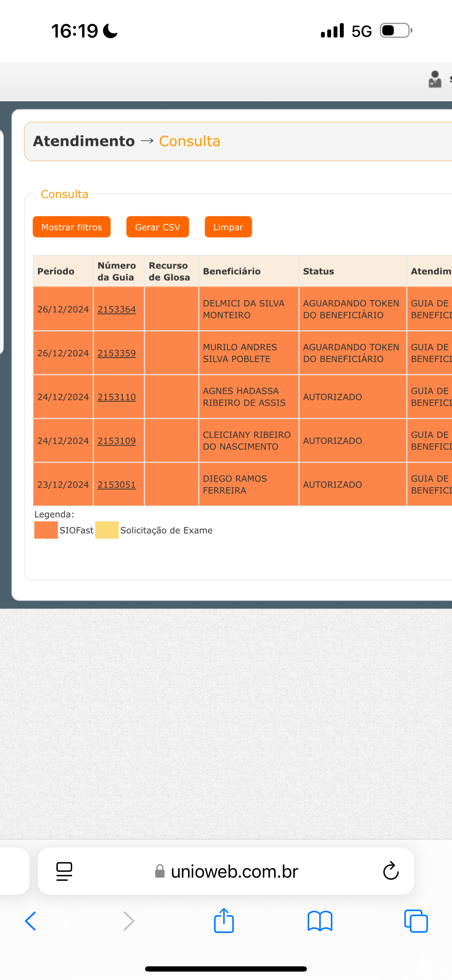Click the 24/12/2024 date for guia 2153110
The height and width of the screenshot is (980, 452).
tap(63, 397)
